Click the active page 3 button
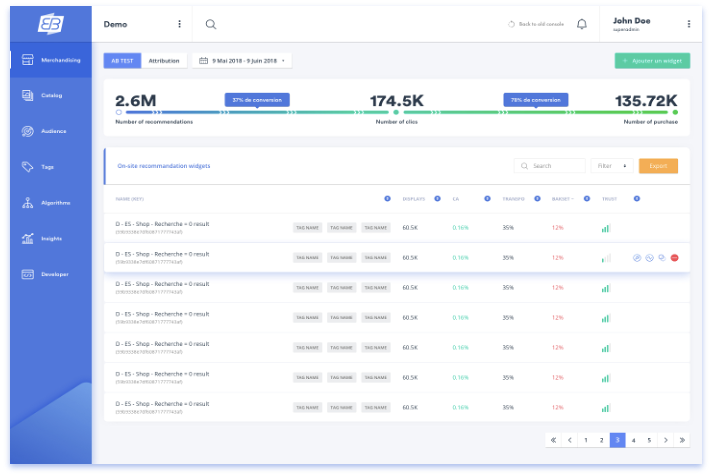The height and width of the screenshot is (476, 712). [x=617, y=440]
